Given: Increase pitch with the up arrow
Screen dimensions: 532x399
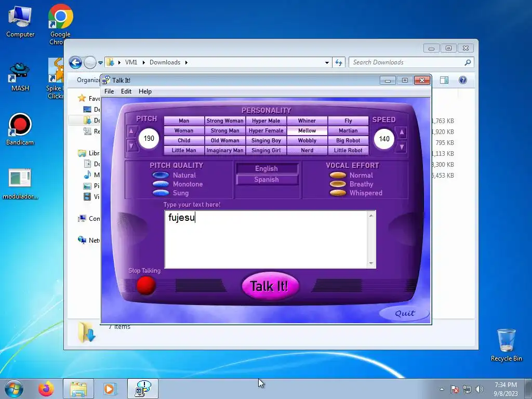Looking at the screenshot, I should click(x=131, y=131).
